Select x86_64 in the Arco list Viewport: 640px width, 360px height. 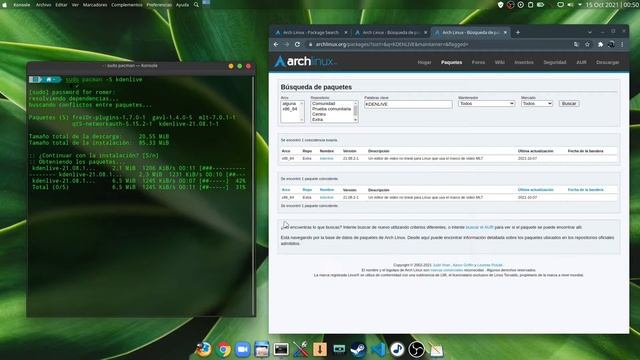tap(290, 109)
